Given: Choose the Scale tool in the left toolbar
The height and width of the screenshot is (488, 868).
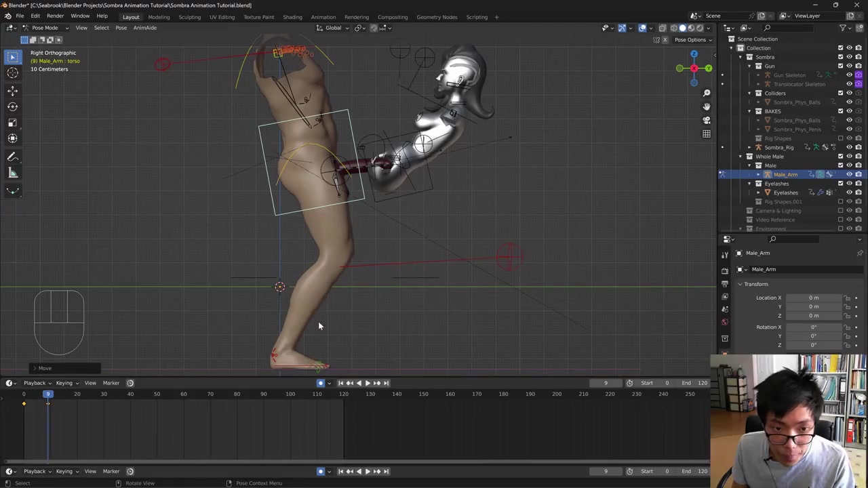Looking at the screenshot, I should [12, 123].
